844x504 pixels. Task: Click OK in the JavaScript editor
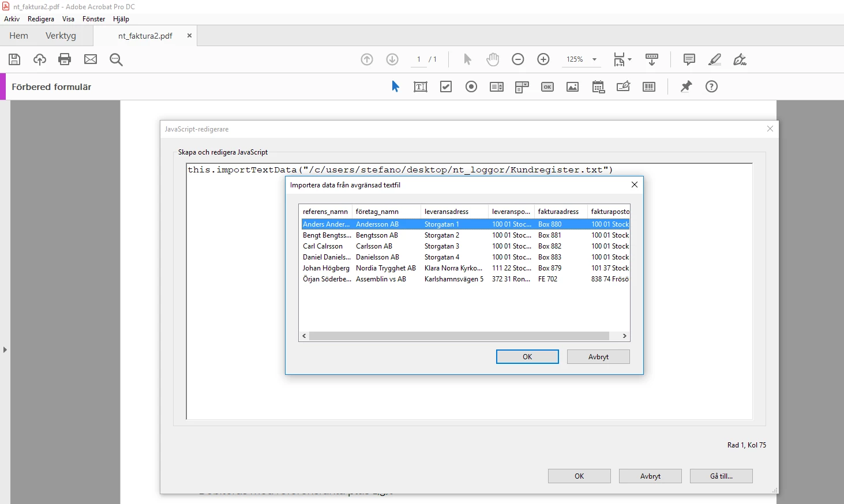pyautogui.click(x=579, y=476)
